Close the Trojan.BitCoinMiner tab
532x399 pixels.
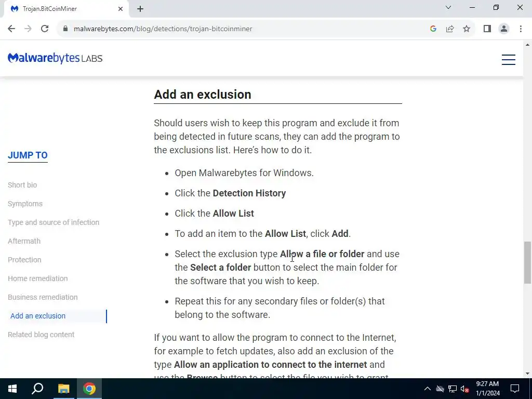point(121,9)
